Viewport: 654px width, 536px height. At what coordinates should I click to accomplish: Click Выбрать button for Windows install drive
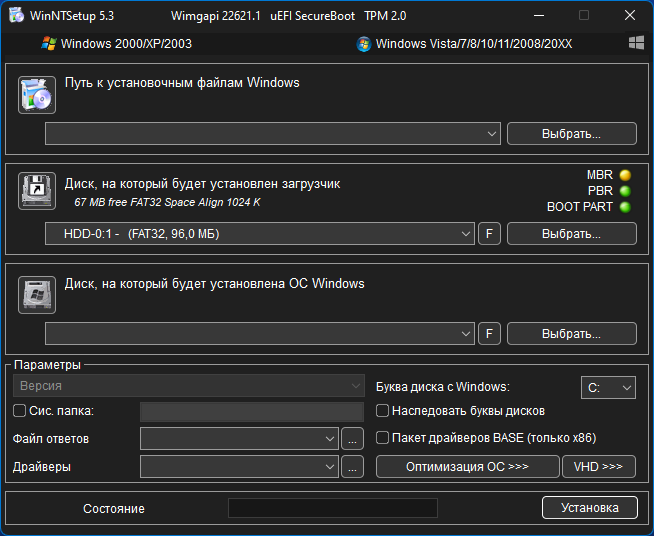tap(571, 333)
